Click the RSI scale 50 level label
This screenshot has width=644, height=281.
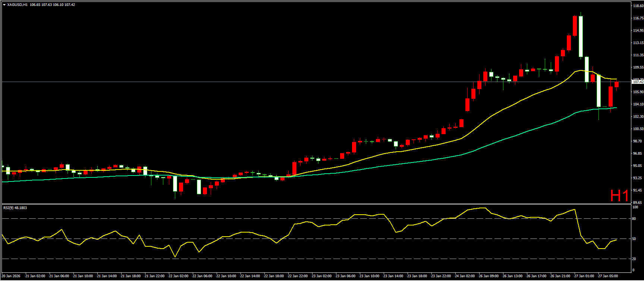(634, 239)
